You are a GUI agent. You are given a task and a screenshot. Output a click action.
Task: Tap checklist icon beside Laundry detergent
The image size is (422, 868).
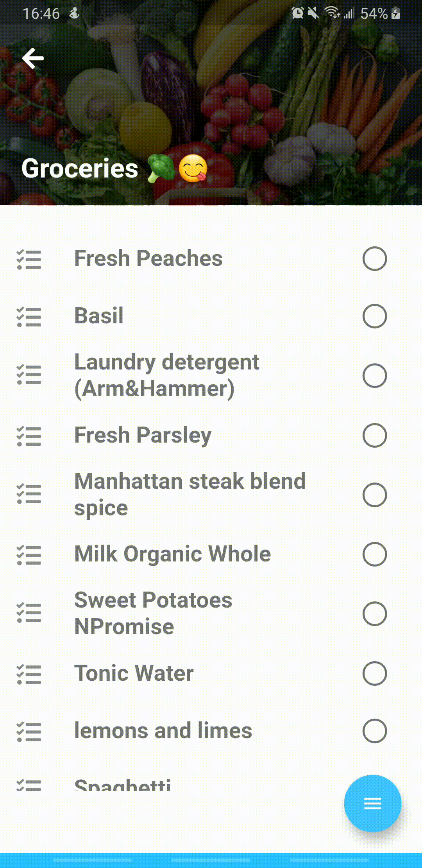point(29,375)
